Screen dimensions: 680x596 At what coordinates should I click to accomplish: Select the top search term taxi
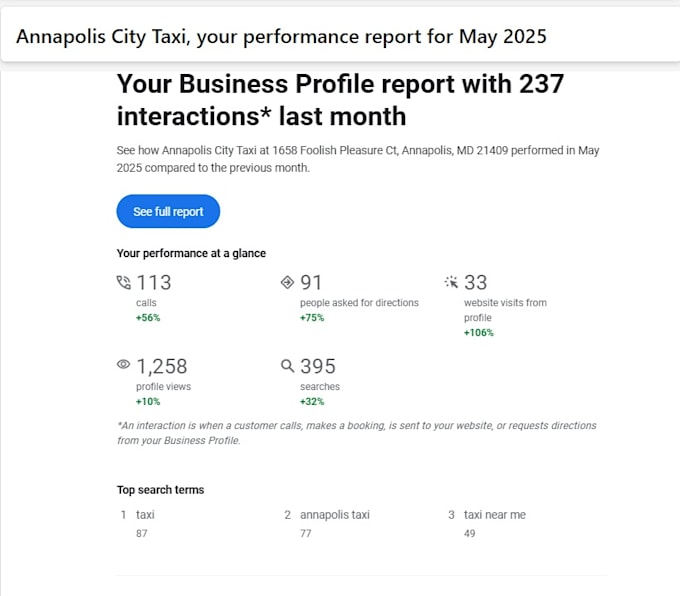click(x=145, y=515)
